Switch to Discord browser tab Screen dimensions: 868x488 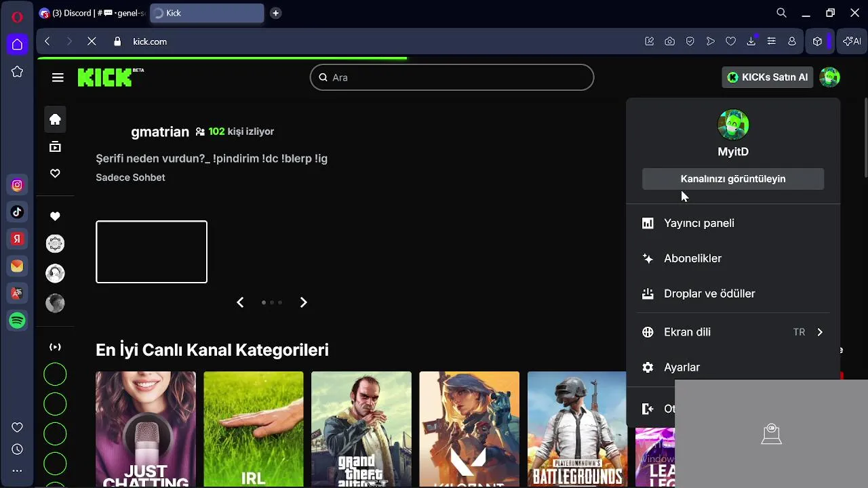click(92, 13)
